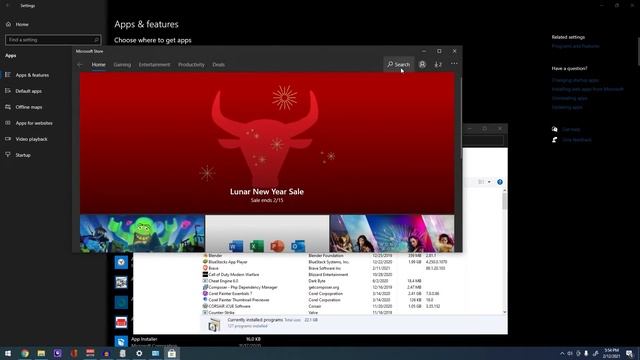Open the account profile icon in Microsoft Store
The height and width of the screenshot is (360, 640).
tap(422, 64)
